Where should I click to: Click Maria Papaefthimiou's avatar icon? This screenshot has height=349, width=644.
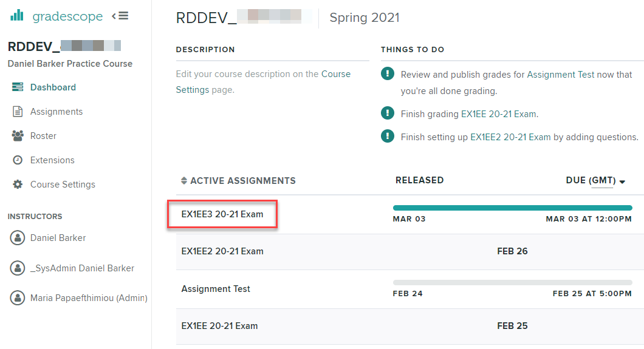(18, 298)
